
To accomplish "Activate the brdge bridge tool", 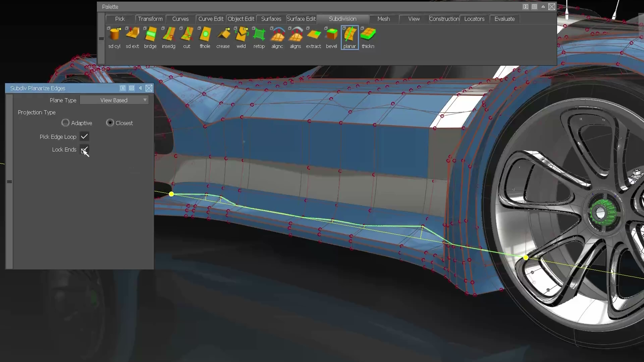I will click(150, 35).
